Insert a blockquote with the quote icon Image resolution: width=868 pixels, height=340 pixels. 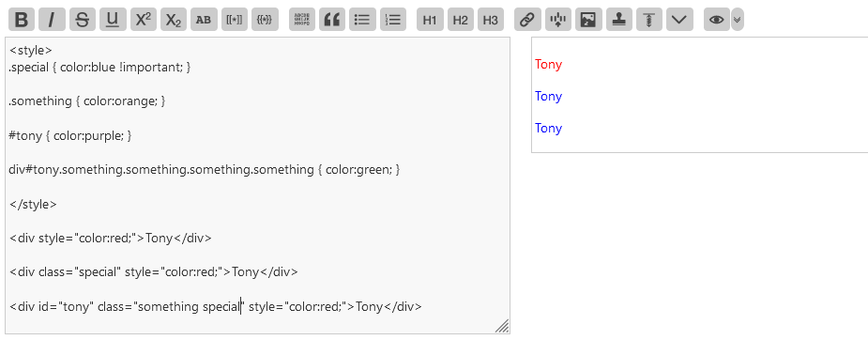click(331, 20)
